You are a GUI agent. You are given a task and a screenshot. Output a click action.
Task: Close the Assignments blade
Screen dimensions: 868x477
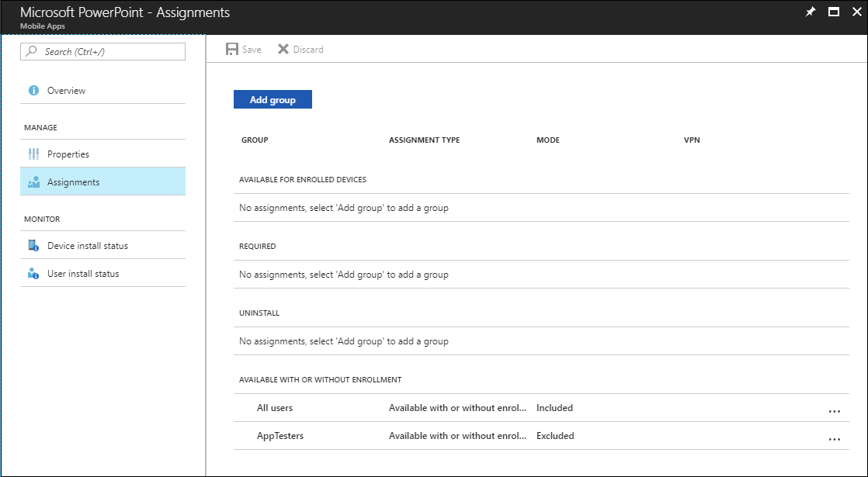(x=857, y=12)
